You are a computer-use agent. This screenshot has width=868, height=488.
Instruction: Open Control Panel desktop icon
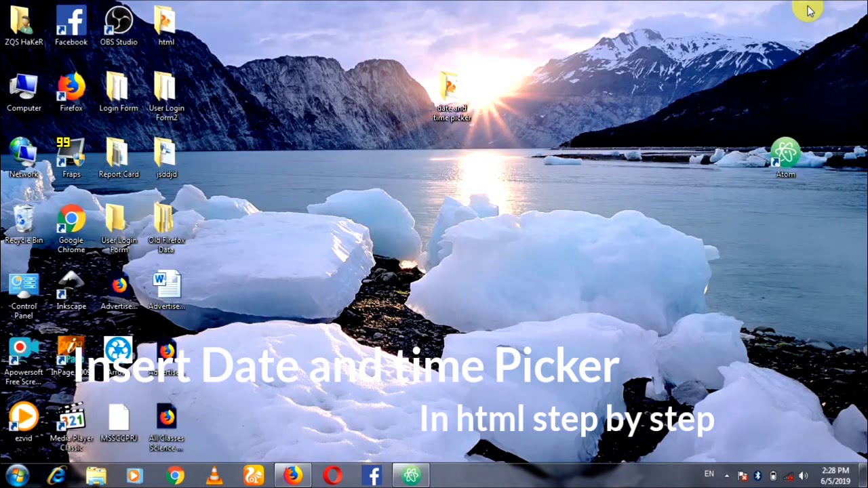point(24,296)
